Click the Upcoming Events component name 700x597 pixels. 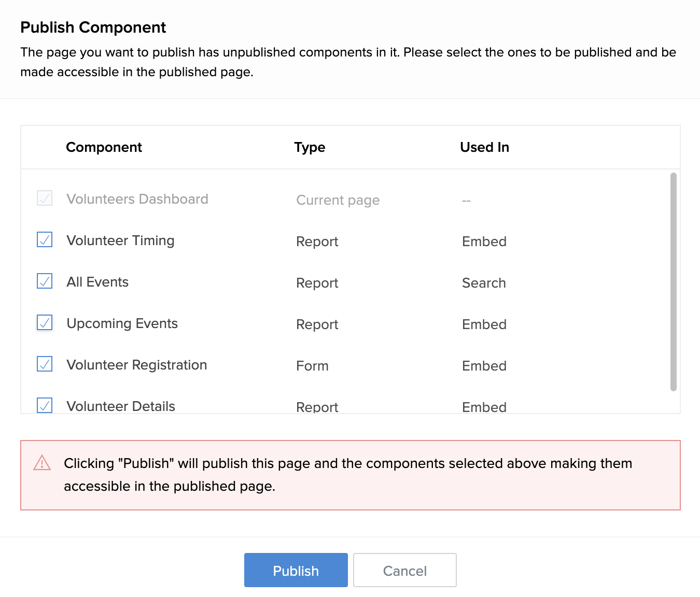[x=122, y=323]
